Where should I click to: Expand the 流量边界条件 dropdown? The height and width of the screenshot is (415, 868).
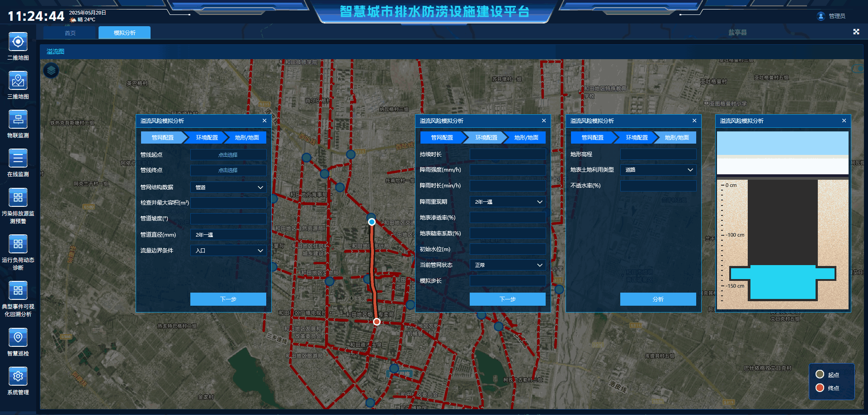click(228, 251)
